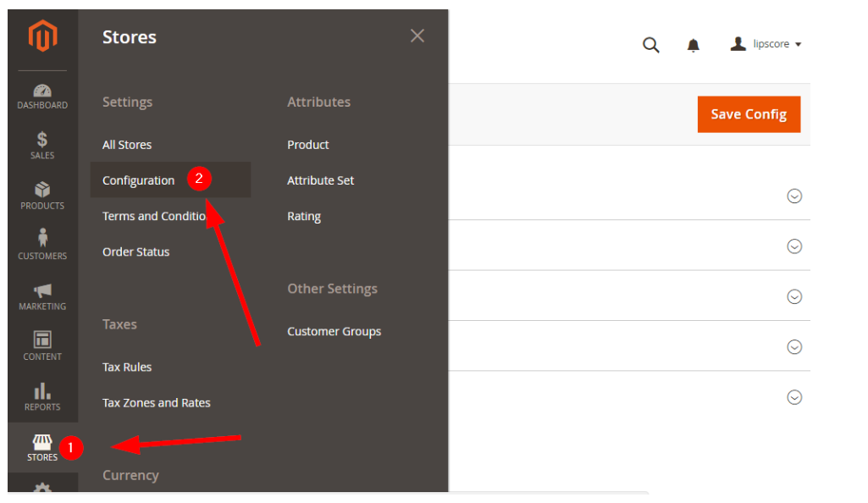Open Customer Groups under Other Settings
Viewport: 868px width, 503px height.
pyautogui.click(x=334, y=331)
